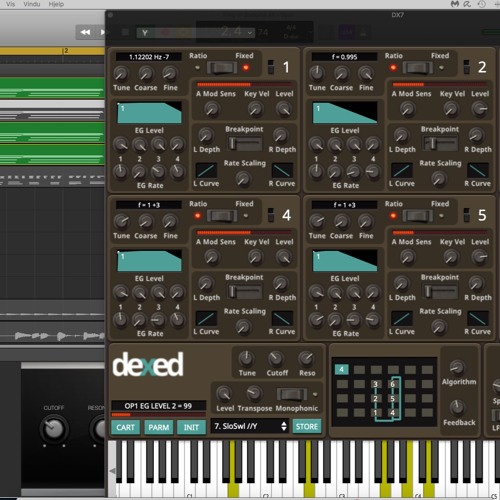Click the global Tune knob beside dexed logo
Viewport: 500px width, 500px height.
(x=246, y=358)
